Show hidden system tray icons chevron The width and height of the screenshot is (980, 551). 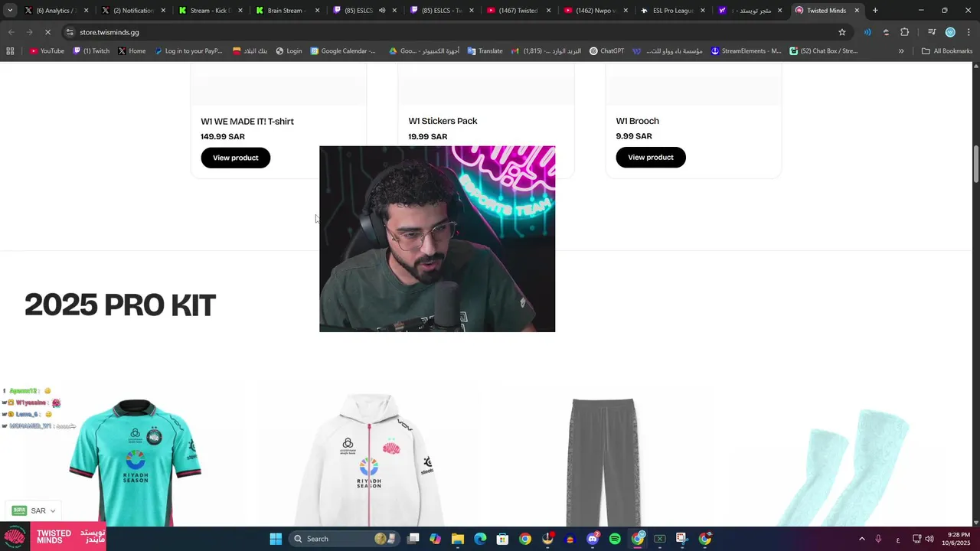coord(861,539)
